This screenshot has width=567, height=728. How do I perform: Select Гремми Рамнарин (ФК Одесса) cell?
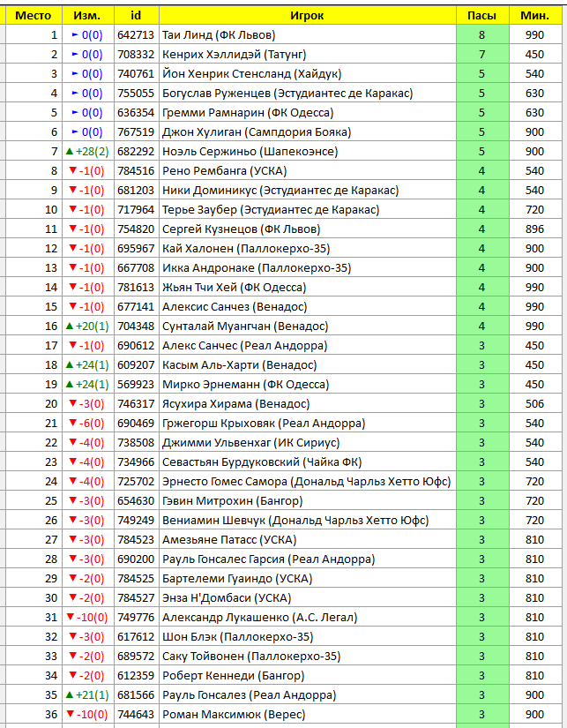[308, 113]
